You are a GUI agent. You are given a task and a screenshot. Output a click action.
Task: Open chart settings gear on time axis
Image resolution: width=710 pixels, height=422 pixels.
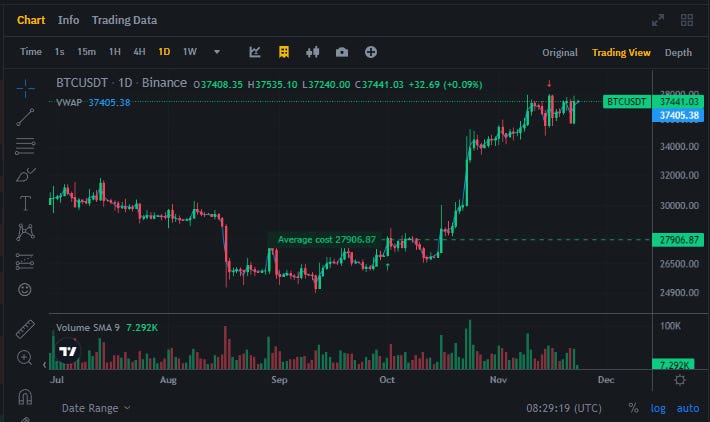[680, 380]
